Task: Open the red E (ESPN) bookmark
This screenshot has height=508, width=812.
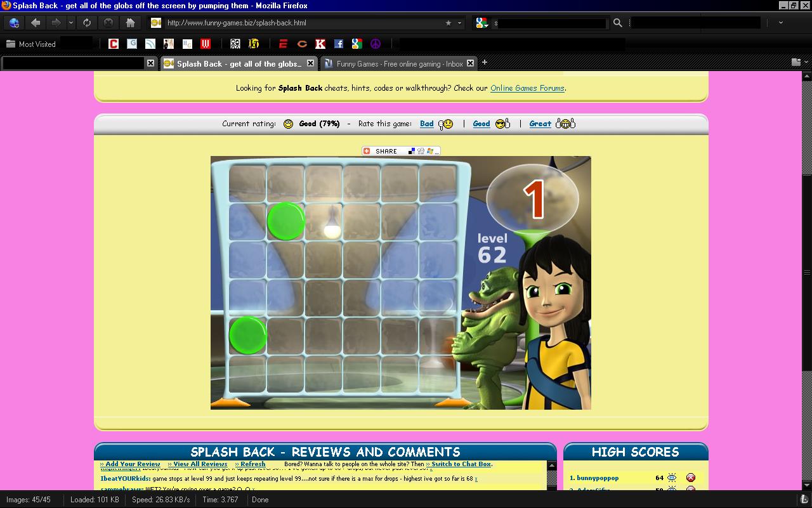Action: coord(284,44)
